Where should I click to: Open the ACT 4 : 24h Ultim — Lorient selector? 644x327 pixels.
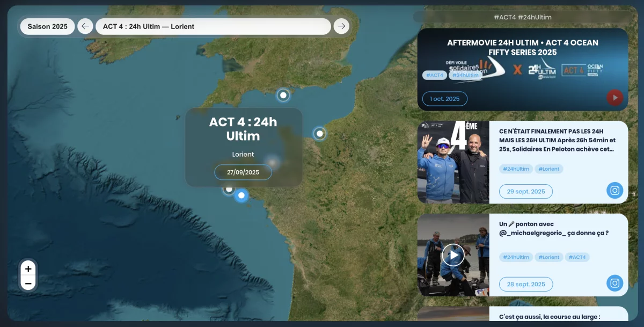(x=213, y=26)
